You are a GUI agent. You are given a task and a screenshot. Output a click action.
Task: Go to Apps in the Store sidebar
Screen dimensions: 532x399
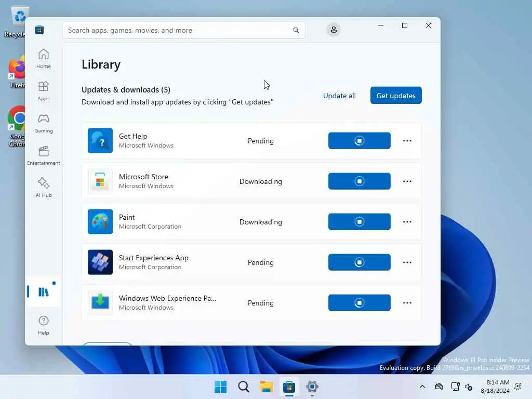click(x=44, y=91)
